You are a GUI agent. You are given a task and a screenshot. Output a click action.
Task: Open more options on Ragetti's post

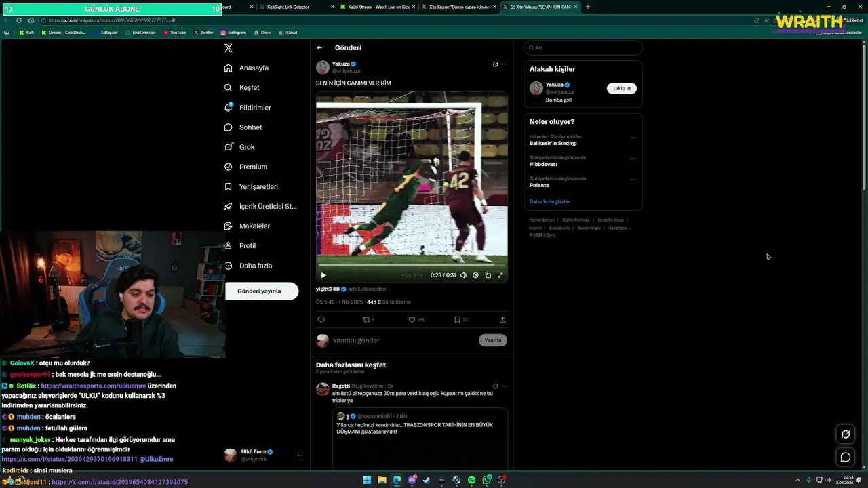[x=504, y=386]
